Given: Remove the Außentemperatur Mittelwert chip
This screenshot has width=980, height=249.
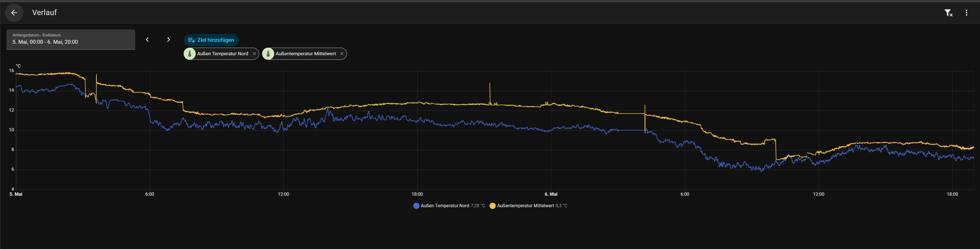Looking at the screenshot, I should [342, 54].
